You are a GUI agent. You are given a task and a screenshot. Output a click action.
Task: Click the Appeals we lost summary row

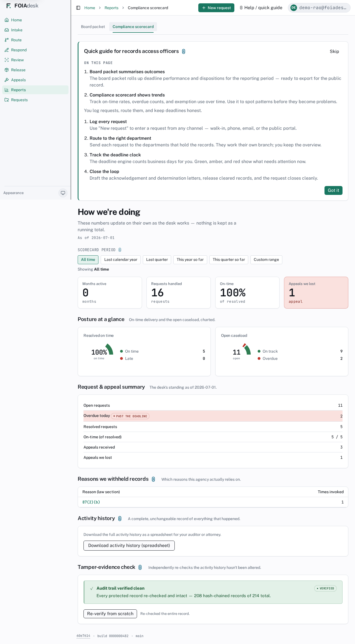tap(213, 457)
